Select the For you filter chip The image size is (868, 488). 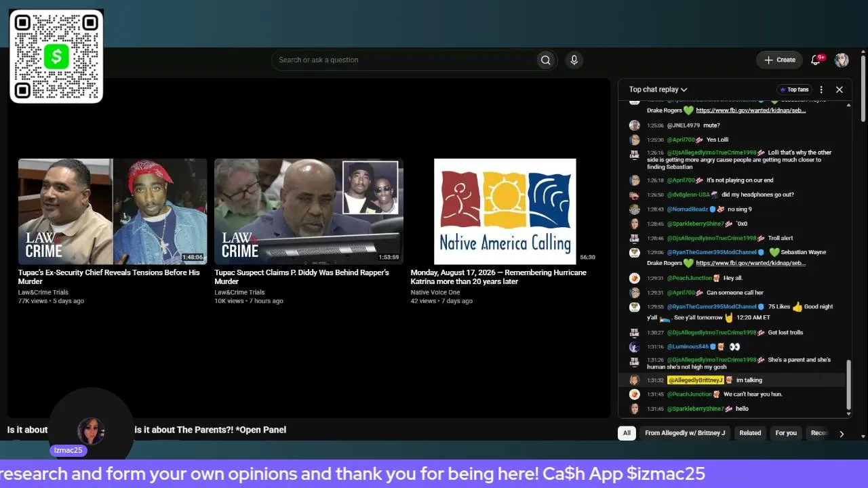(x=786, y=433)
